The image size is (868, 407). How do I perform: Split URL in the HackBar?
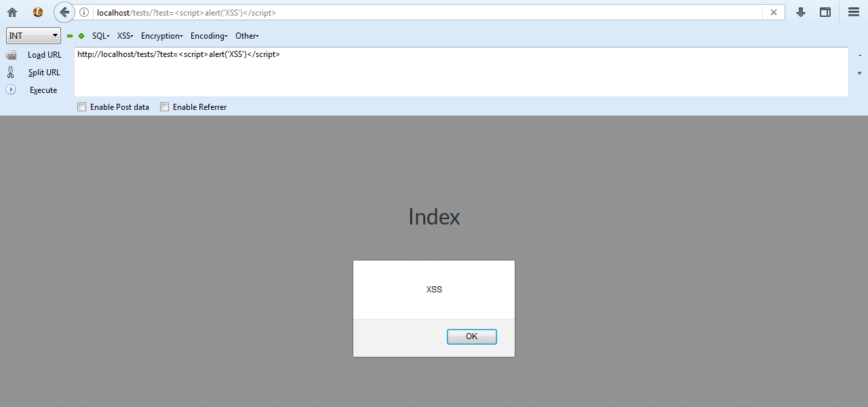pos(43,73)
